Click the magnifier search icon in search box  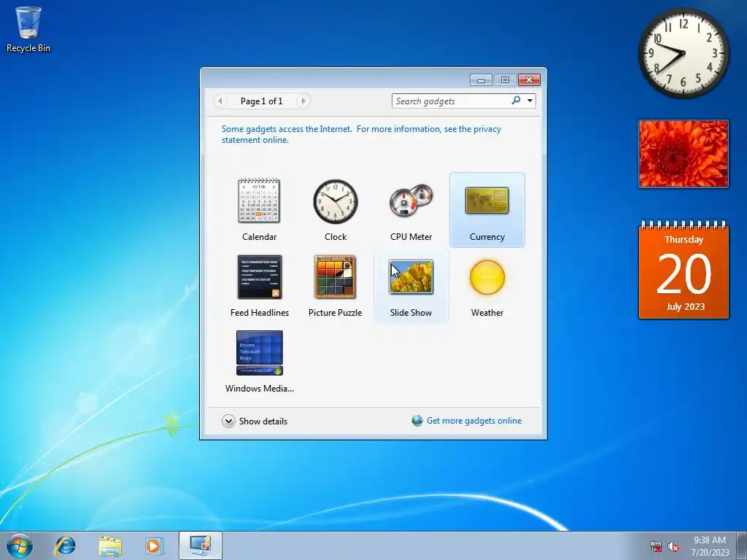click(x=516, y=101)
